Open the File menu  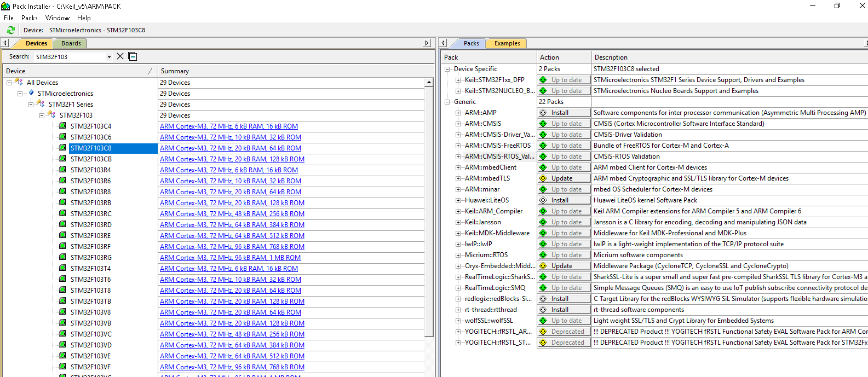pyautogui.click(x=9, y=18)
